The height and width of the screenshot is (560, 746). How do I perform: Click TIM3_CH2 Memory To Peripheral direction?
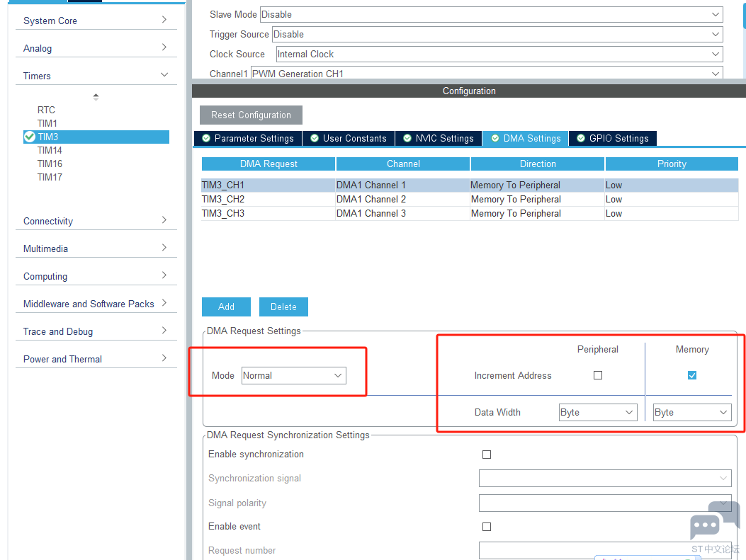(x=538, y=199)
